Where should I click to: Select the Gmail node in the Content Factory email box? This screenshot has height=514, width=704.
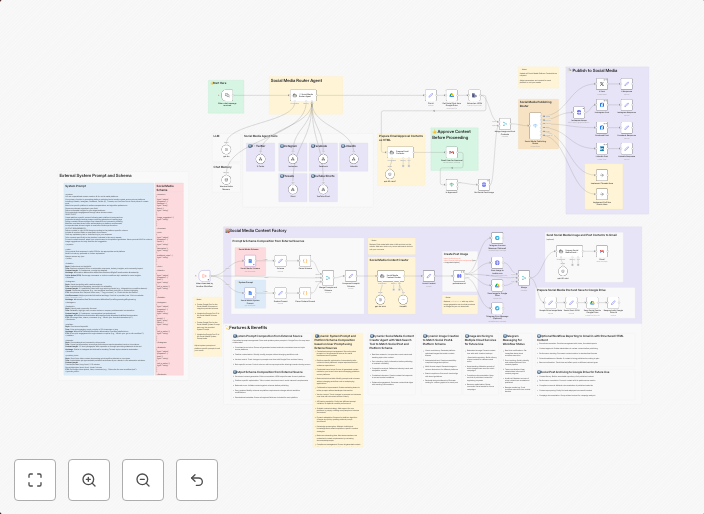tap(602, 251)
